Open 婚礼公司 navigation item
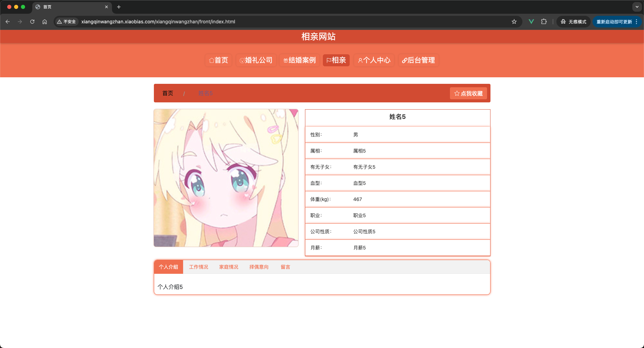This screenshot has height=348, width=644. click(256, 60)
